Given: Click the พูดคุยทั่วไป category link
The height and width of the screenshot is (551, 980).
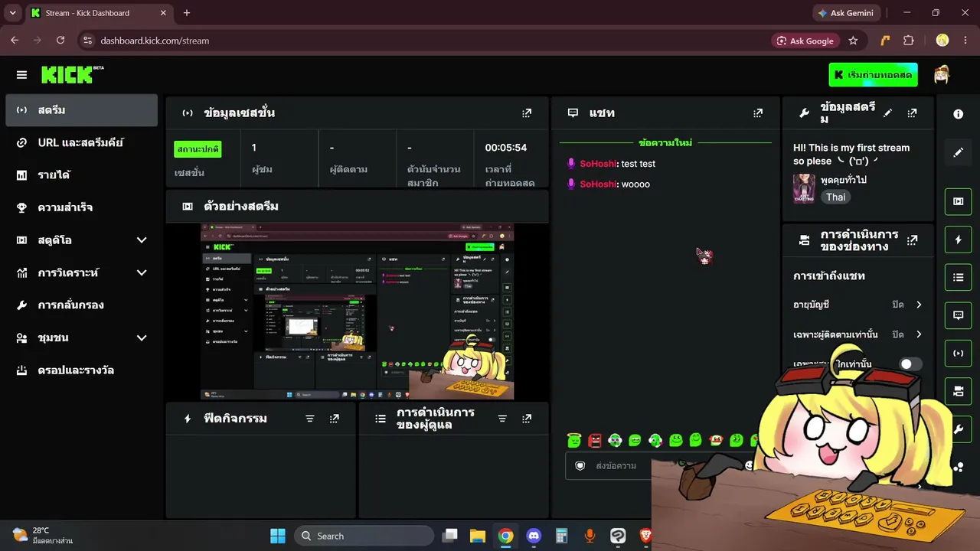Looking at the screenshot, I should click(x=844, y=180).
